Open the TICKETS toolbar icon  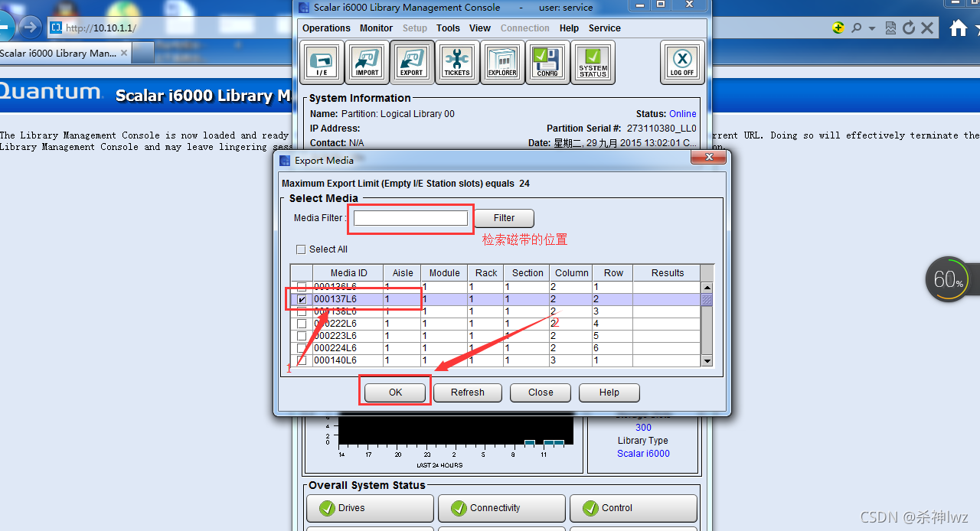coord(457,62)
